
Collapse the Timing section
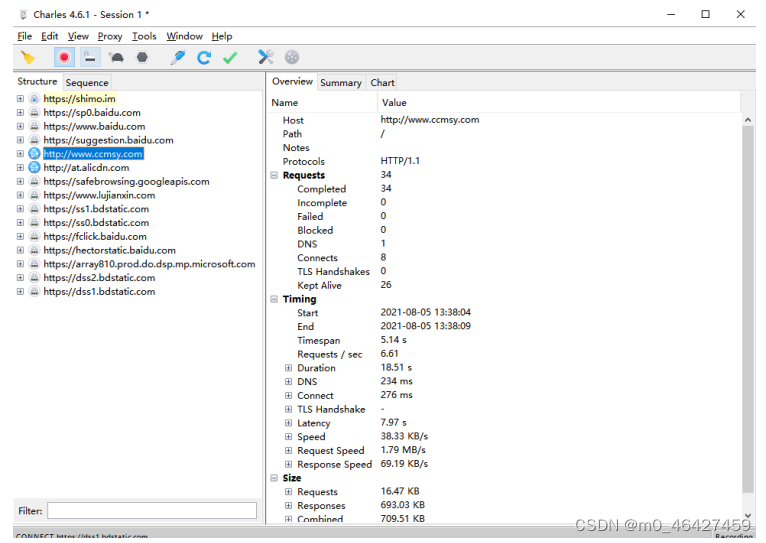[274, 299]
